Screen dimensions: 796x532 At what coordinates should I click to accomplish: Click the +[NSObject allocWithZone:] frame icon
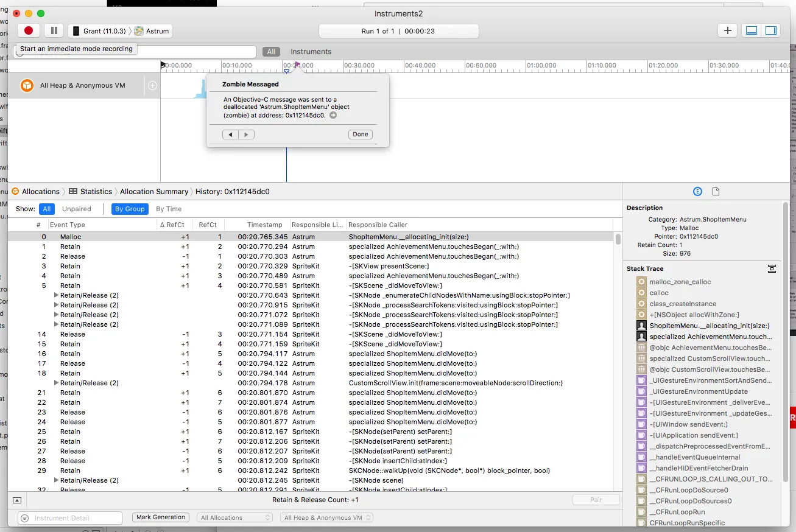(x=641, y=315)
